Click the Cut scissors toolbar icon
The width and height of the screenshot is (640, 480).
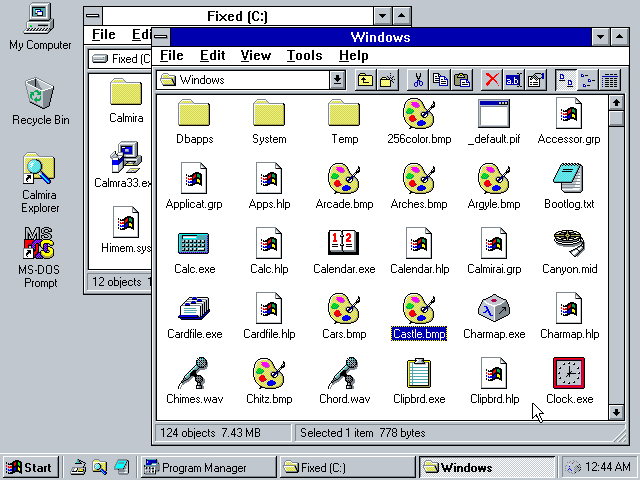point(418,80)
